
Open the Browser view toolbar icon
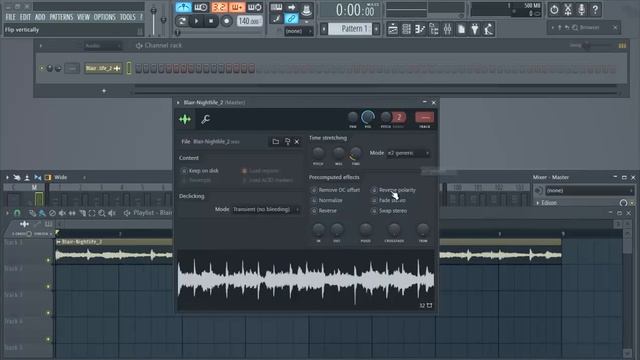tap(433, 29)
